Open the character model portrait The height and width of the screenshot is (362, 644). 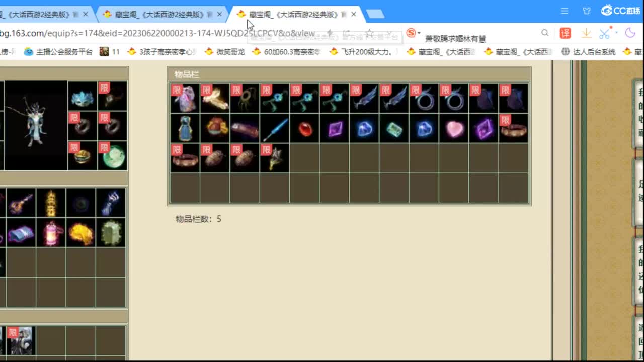(x=35, y=125)
